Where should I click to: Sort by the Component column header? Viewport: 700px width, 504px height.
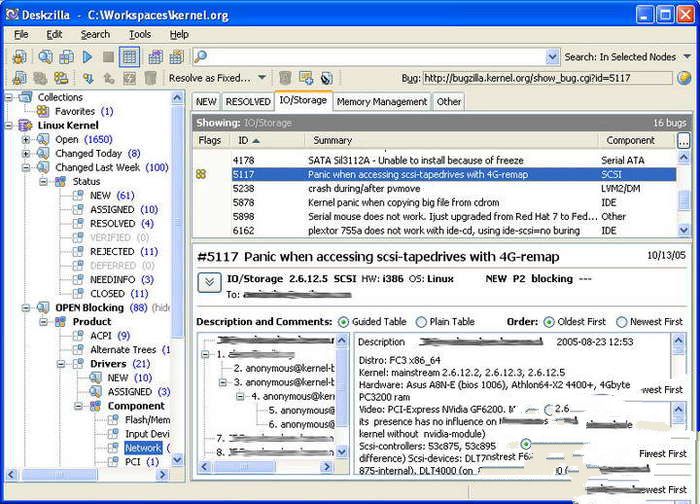[x=637, y=140]
